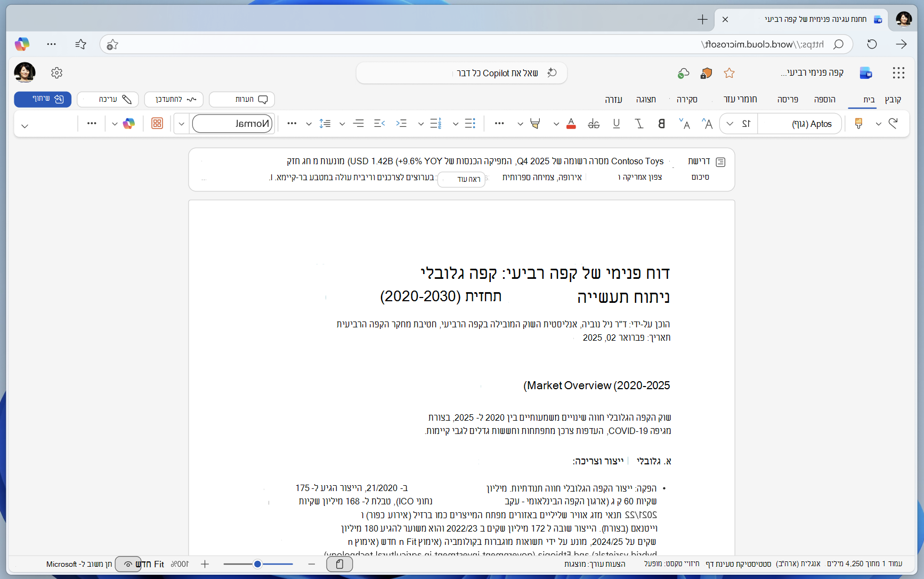Click the Copilot icon in the ribbon
Viewport: 924px width, 579px height.
pos(129,124)
